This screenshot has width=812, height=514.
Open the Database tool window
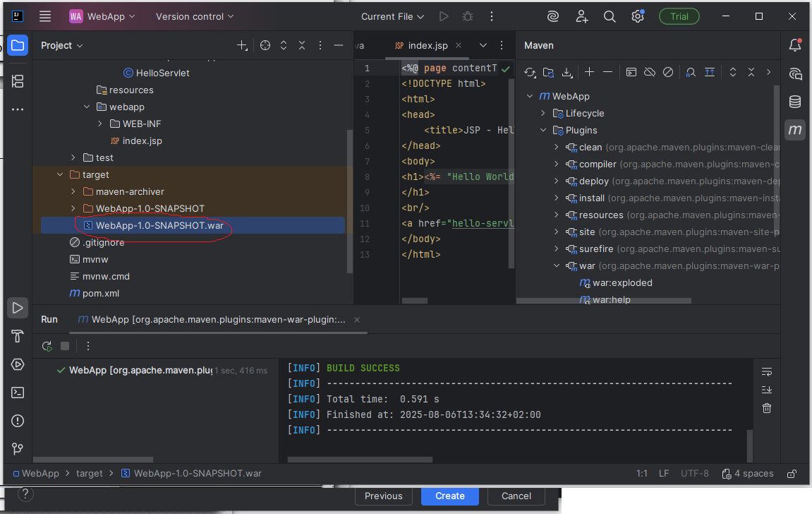[x=795, y=102]
